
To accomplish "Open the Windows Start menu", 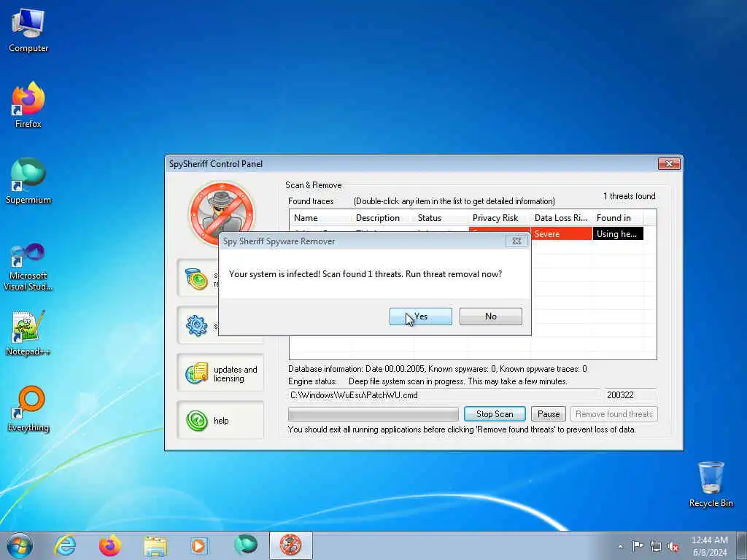I will pyautogui.click(x=20, y=545).
